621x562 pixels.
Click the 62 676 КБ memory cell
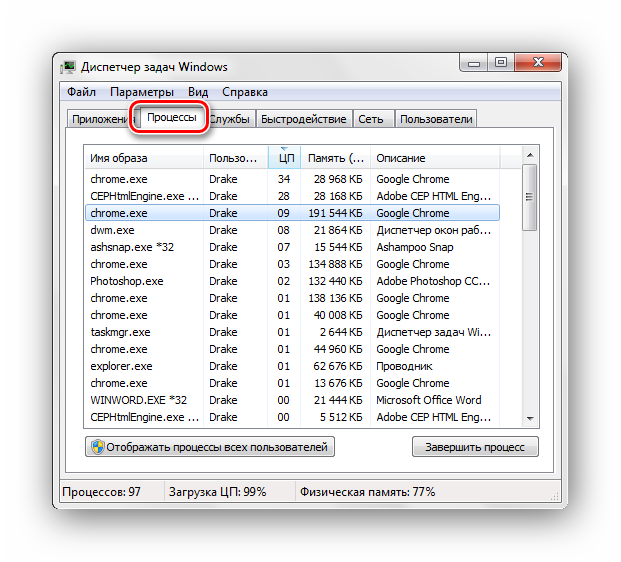[x=338, y=366]
